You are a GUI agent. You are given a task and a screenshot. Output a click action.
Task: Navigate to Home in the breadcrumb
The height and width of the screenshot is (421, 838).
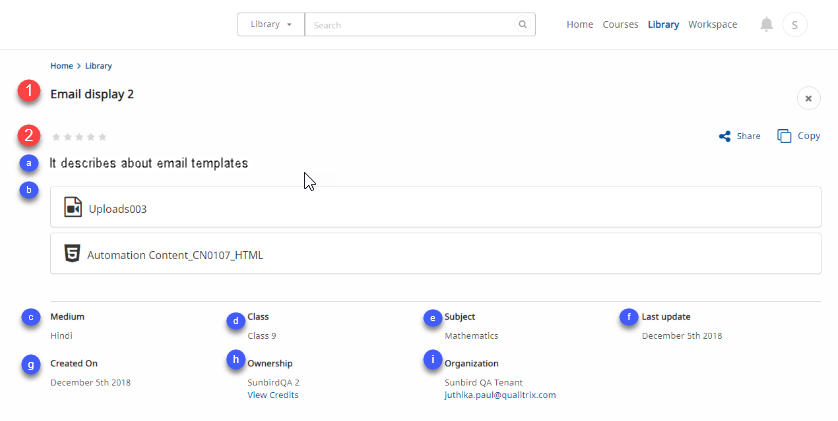click(61, 66)
